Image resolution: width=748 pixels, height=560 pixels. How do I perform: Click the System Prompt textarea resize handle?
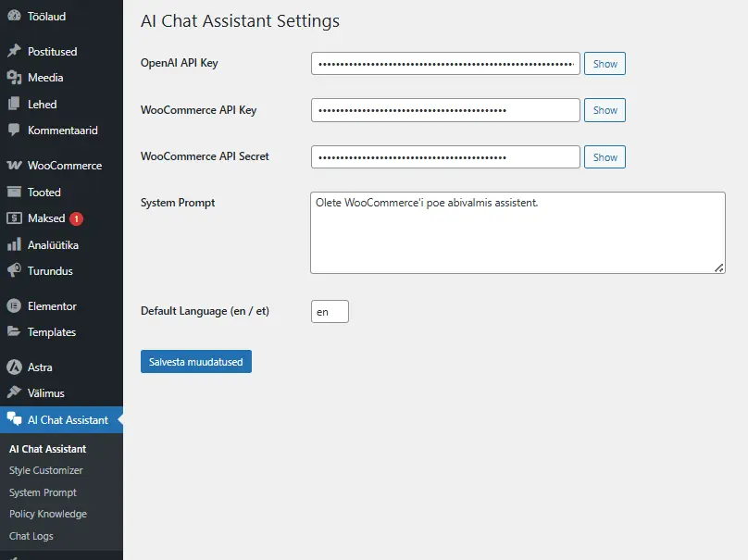[719, 268]
